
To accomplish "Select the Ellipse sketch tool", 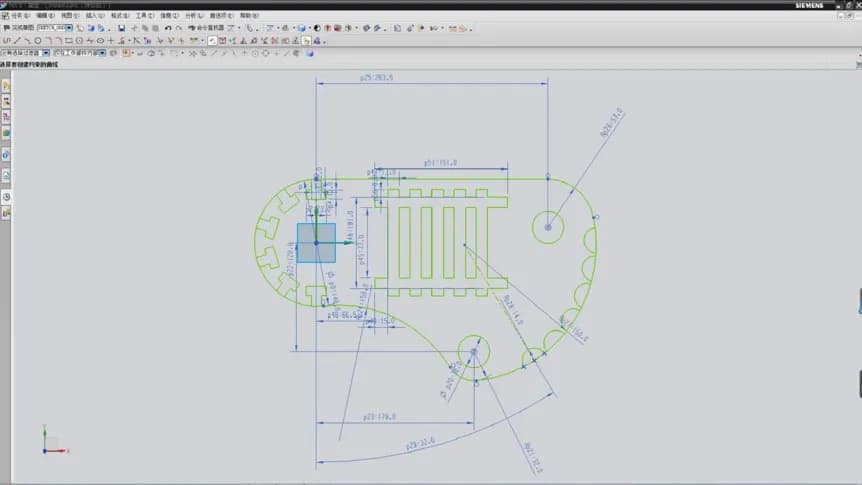I will pos(101,41).
